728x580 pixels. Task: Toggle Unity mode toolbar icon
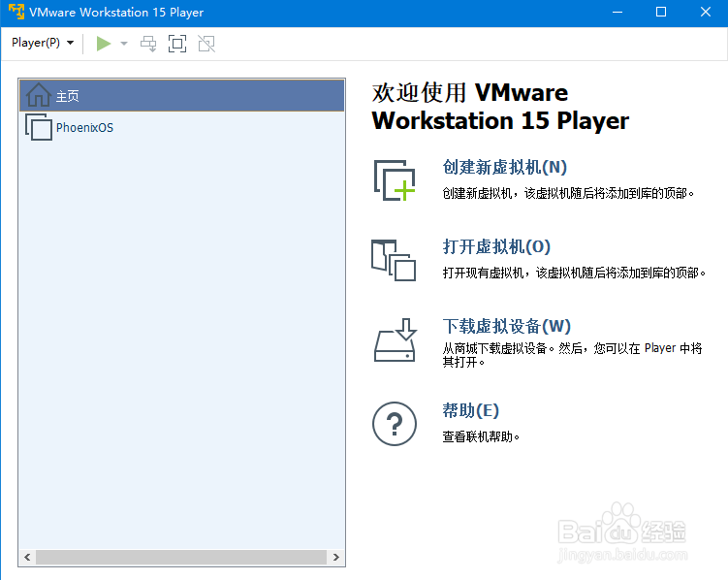206,44
